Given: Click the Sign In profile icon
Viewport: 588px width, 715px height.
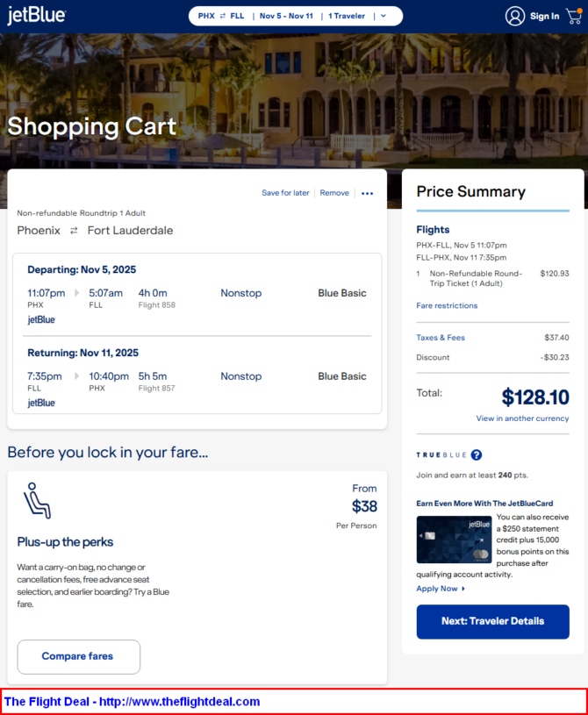Looking at the screenshot, I should coord(515,16).
